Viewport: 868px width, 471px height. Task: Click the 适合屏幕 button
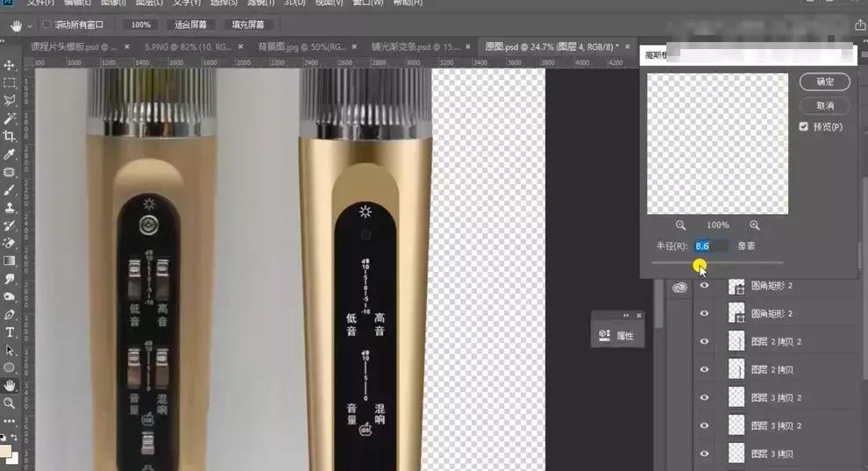coord(190,25)
